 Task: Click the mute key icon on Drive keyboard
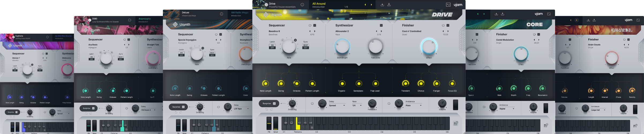click(x=286, y=123)
